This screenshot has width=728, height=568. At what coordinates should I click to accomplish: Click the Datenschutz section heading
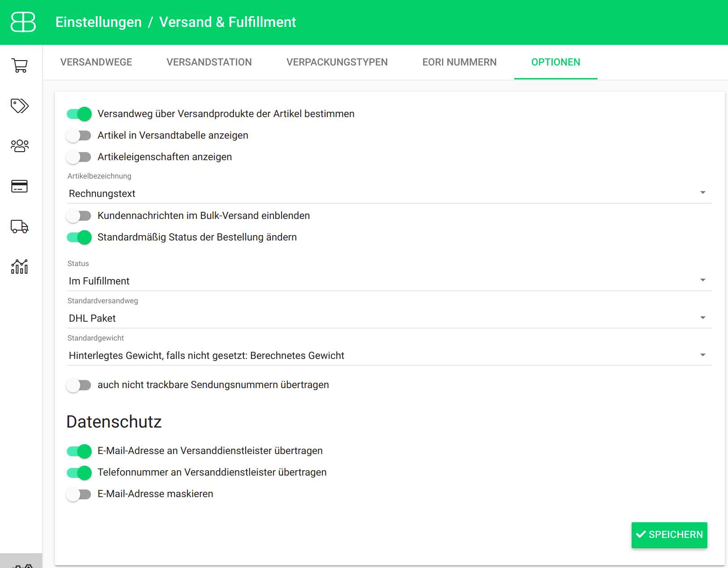click(114, 422)
